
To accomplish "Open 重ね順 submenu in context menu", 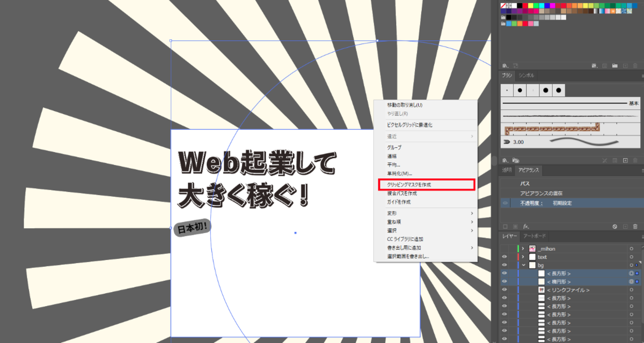I will click(425, 222).
